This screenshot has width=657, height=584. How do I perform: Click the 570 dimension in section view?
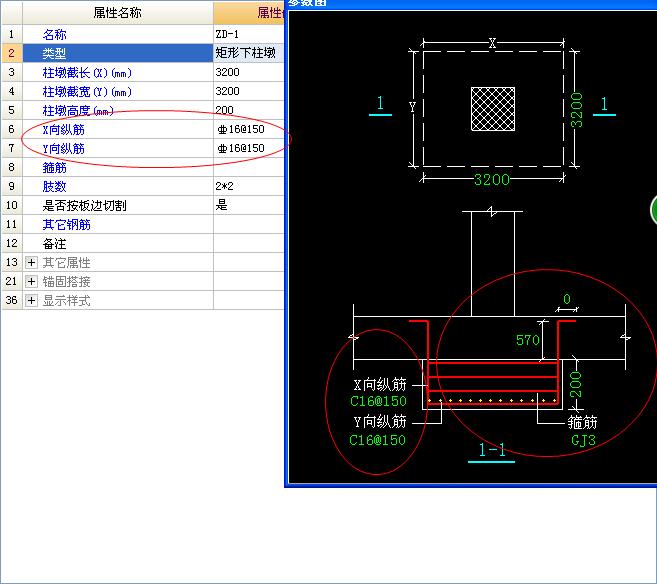tap(528, 340)
